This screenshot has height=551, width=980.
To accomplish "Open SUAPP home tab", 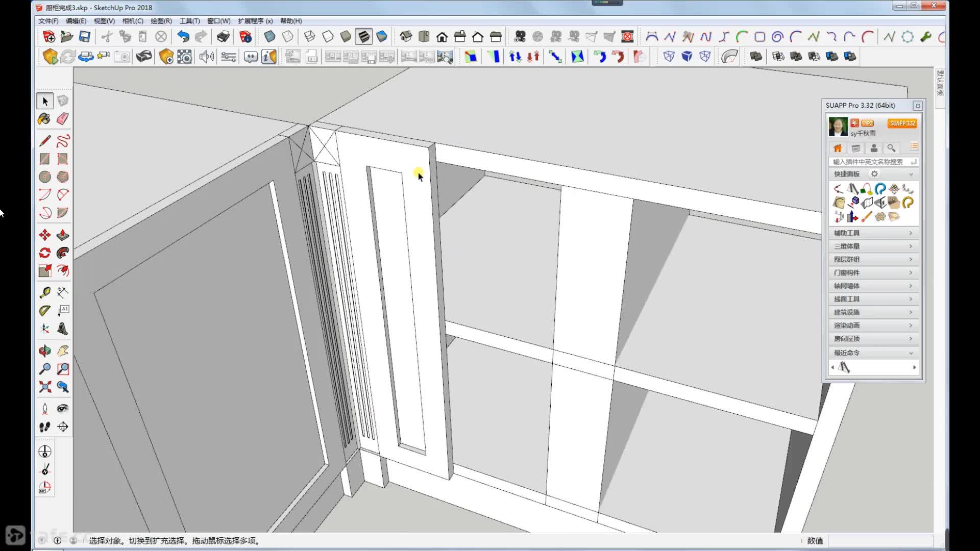I will coord(838,148).
